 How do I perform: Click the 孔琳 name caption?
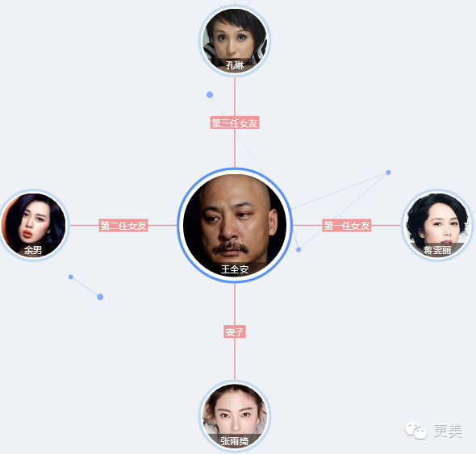pos(235,65)
